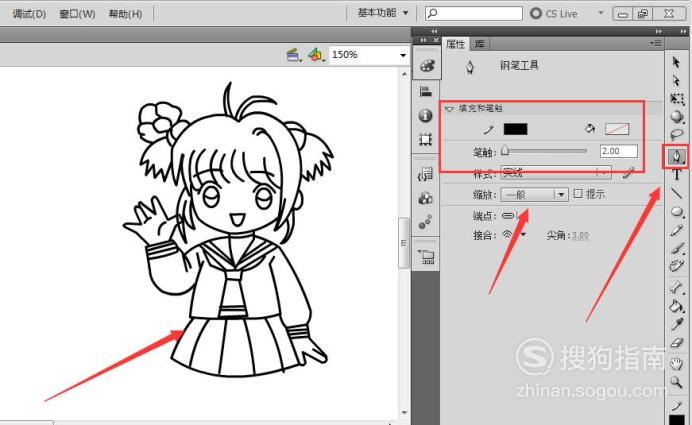Viewport: 692px width, 425px height.
Task: Select the Oval tool
Action: (x=677, y=211)
